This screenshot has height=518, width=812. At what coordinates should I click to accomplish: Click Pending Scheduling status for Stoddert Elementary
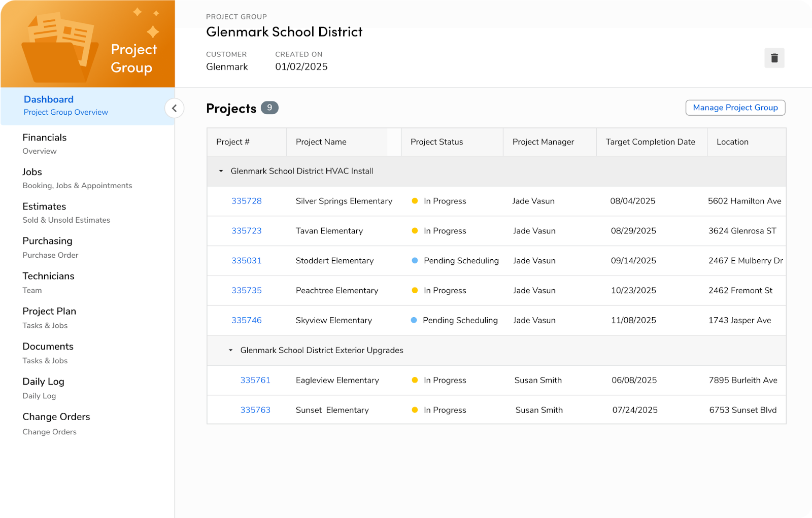click(x=455, y=261)
